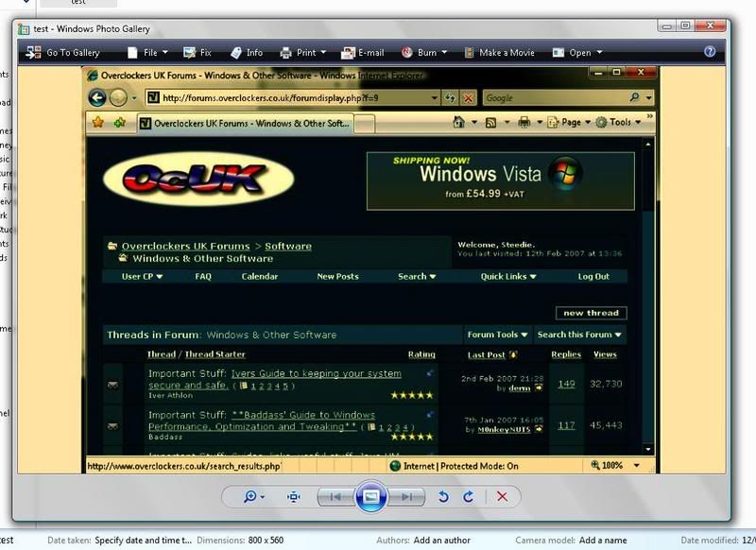Start the slide show with the round center button
This screenshot has height=550, width=756.
[370, 496]
